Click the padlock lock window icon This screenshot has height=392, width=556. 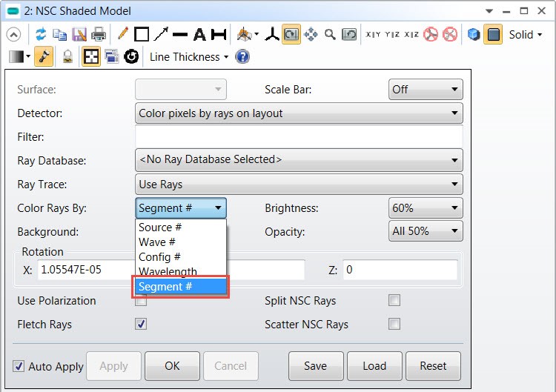tap(67, 56)
